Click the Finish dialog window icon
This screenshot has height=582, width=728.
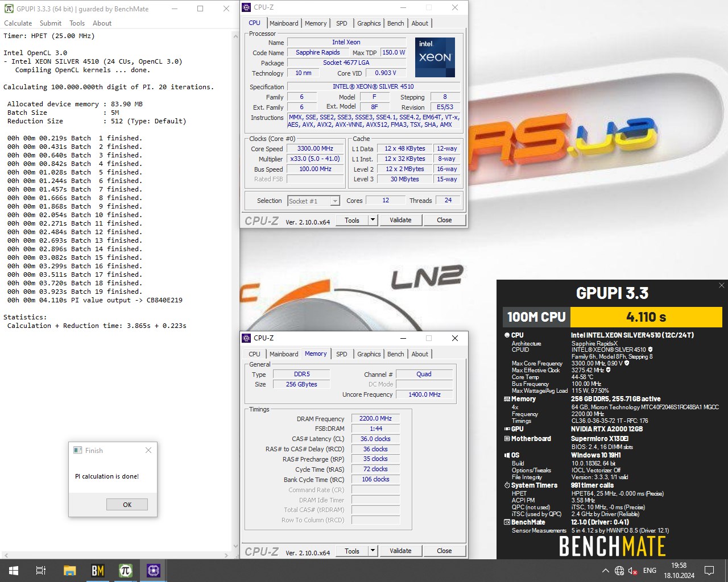(x=78, y=450)
